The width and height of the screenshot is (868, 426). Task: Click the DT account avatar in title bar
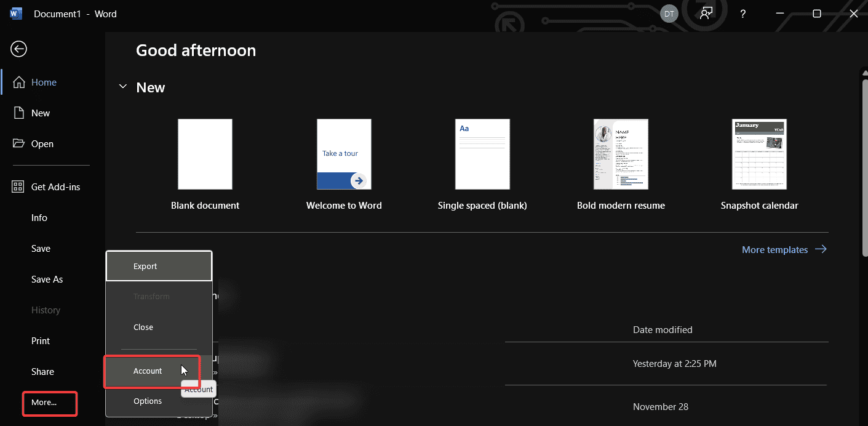coord(669,14)
